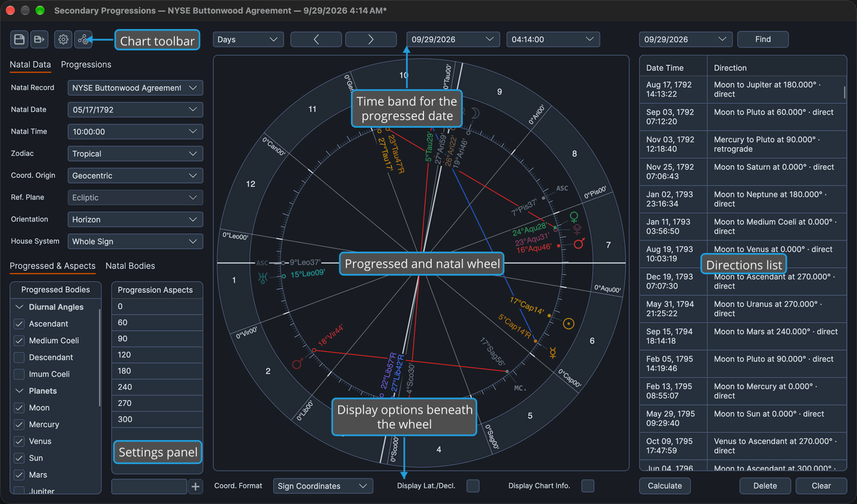Click the Find button
857x504 pixels.
(x=763, y=39)
